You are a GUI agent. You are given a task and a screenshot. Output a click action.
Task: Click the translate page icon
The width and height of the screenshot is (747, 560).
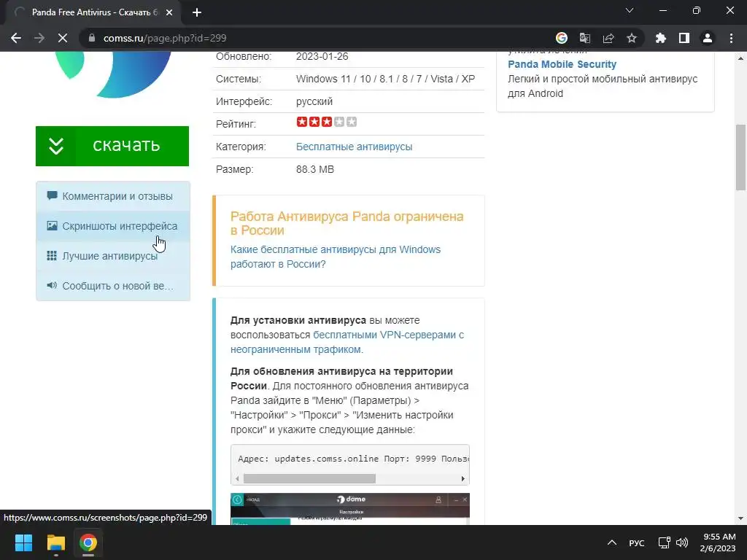(584, 38)
